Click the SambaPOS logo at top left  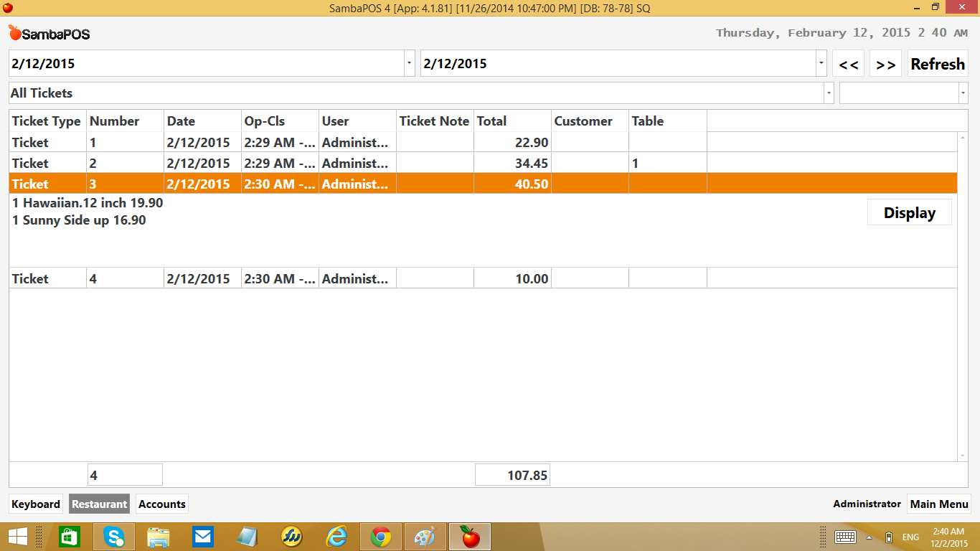49,33
